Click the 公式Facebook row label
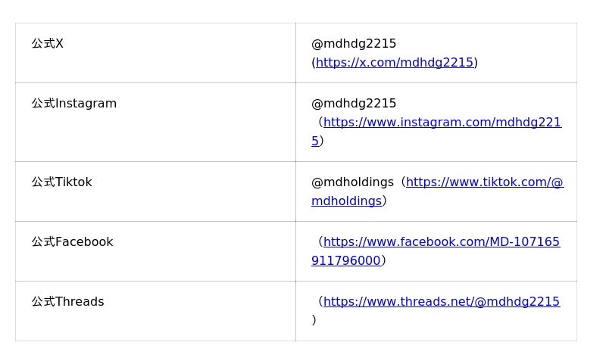 [x=72, y=242]
